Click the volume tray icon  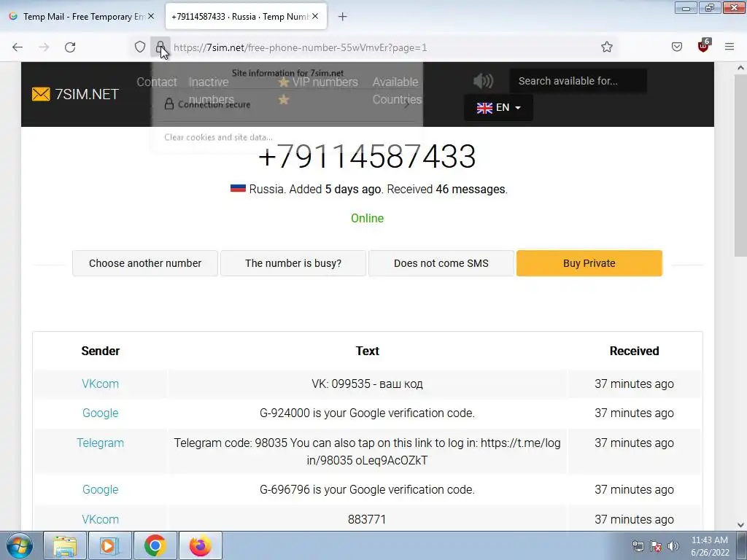(x=673, y=546)
